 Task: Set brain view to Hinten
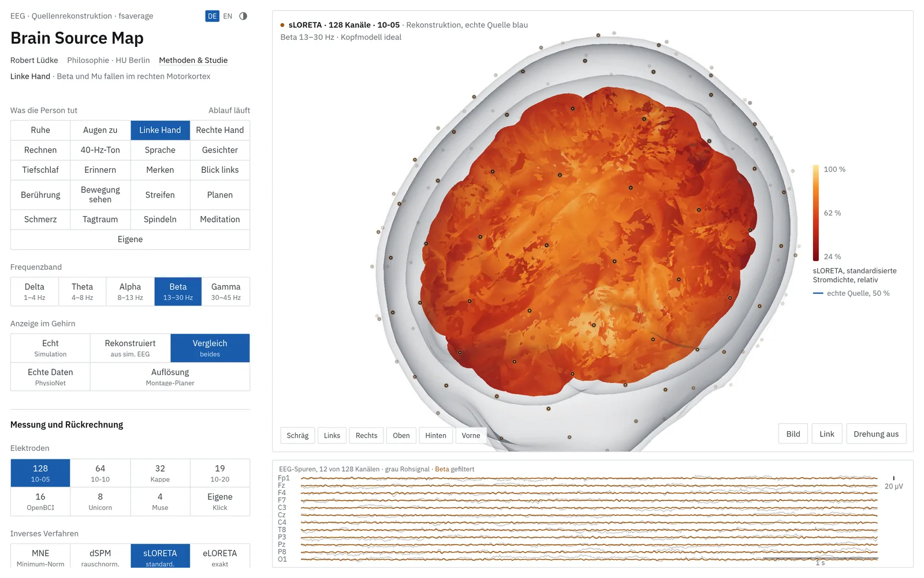click(x=436, y=435)
